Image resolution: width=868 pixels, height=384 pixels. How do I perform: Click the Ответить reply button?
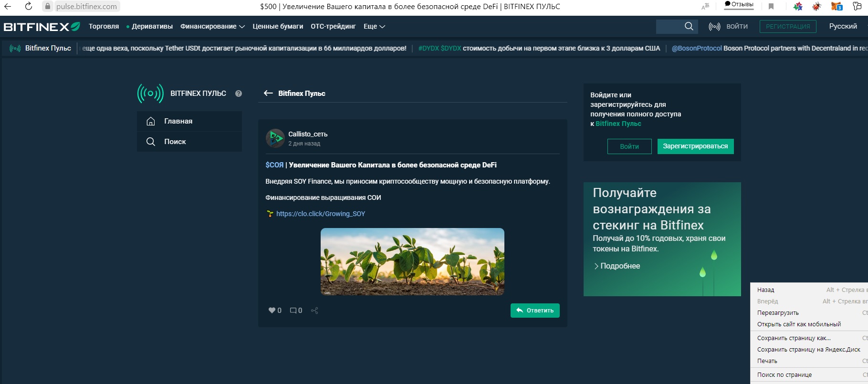pos(535,311)
